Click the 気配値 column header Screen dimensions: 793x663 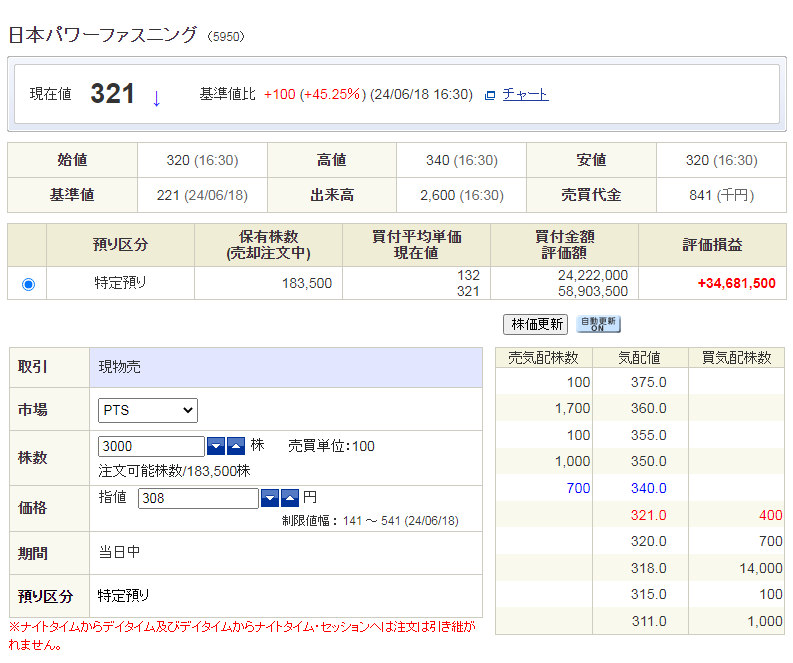click(639, 358)
